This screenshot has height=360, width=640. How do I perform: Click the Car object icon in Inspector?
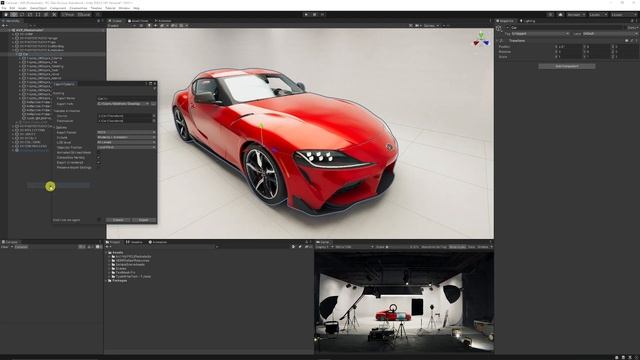(499, 29)
